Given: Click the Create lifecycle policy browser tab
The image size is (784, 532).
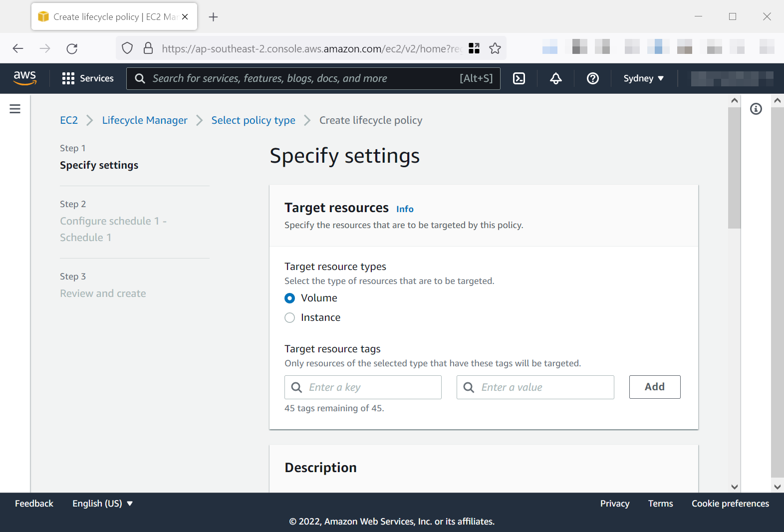Looking at the screenshot, I should (114, 17).
